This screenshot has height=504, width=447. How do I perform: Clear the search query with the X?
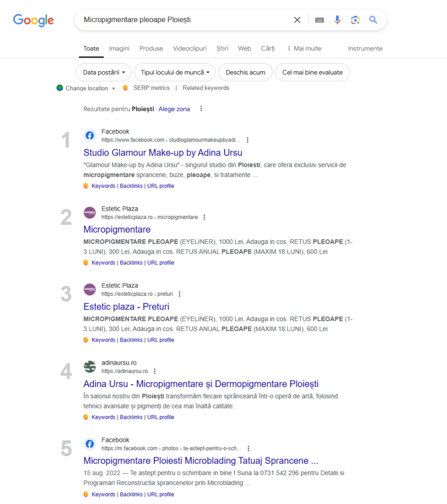(x=297, y=20)
